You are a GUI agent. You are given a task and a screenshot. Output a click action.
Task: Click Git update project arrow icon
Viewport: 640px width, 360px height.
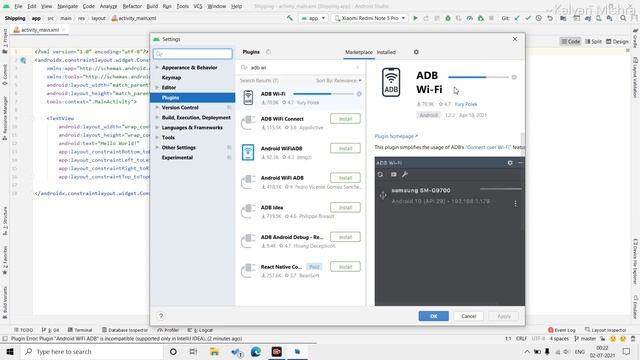pyautogui.click(x=517, y=18)
